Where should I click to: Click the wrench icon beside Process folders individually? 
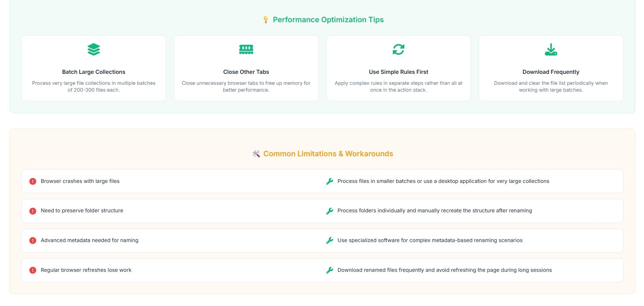click(x=330, y=211)
